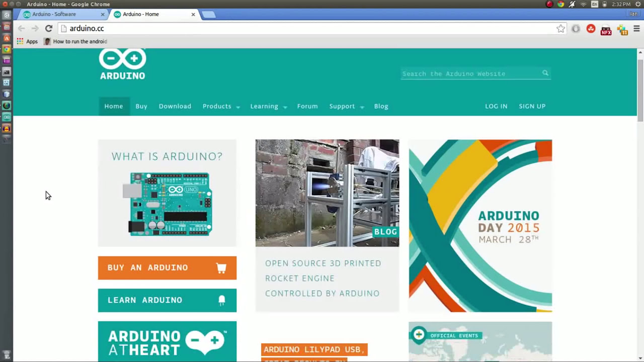Screen dimensions: 644x362
Task: Click the browser back arrow
Action: pyautogui.click(x=21, y=29)
